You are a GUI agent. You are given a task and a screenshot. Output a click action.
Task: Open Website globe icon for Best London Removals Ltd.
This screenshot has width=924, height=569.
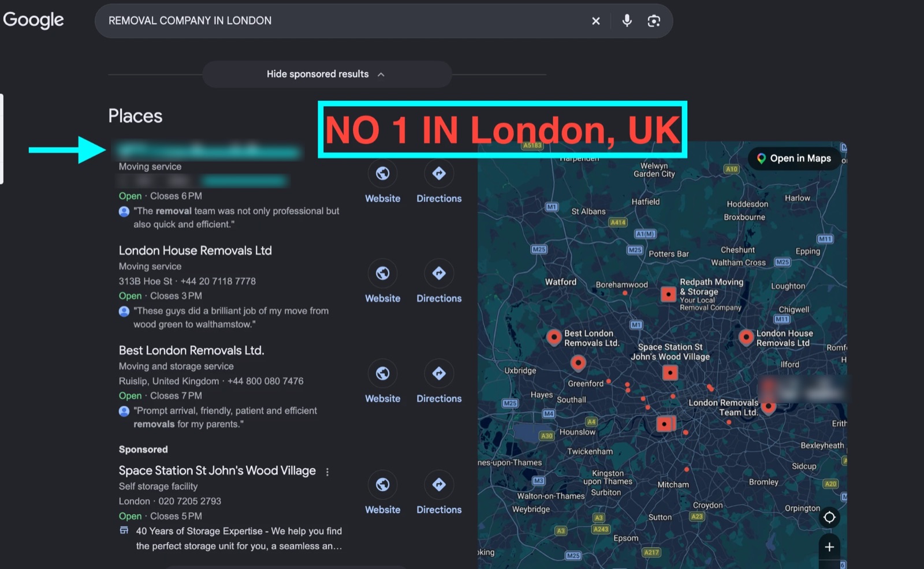382,373
